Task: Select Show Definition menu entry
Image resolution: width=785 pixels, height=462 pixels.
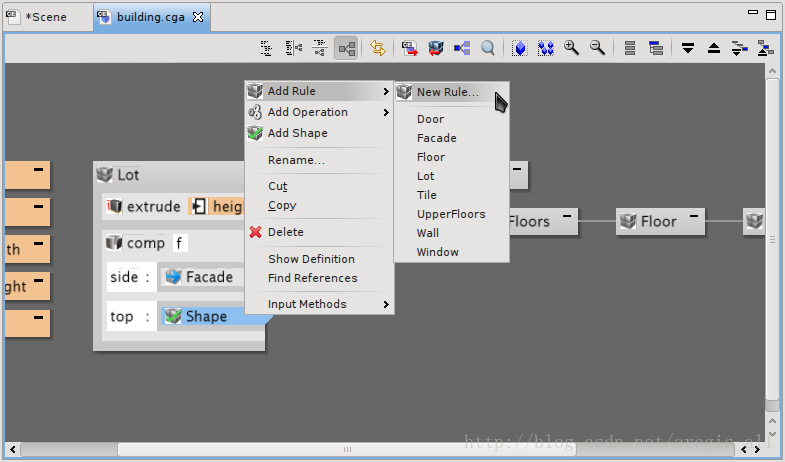Action: 318,259
